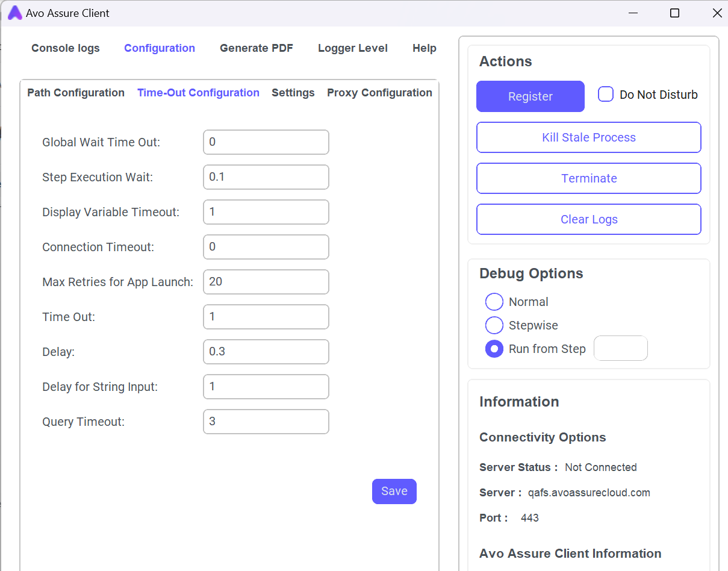Go to the Settings tab

[x=293, y=93]
